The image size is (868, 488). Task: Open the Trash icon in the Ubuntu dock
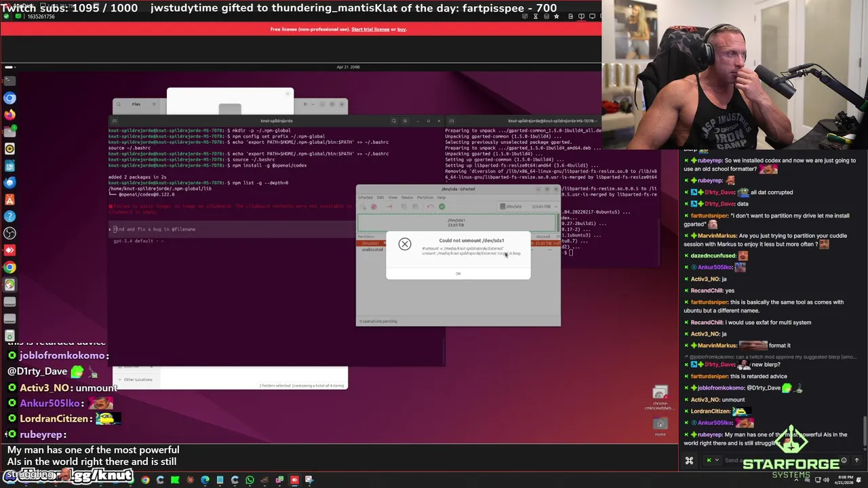[x=9, y=336]
